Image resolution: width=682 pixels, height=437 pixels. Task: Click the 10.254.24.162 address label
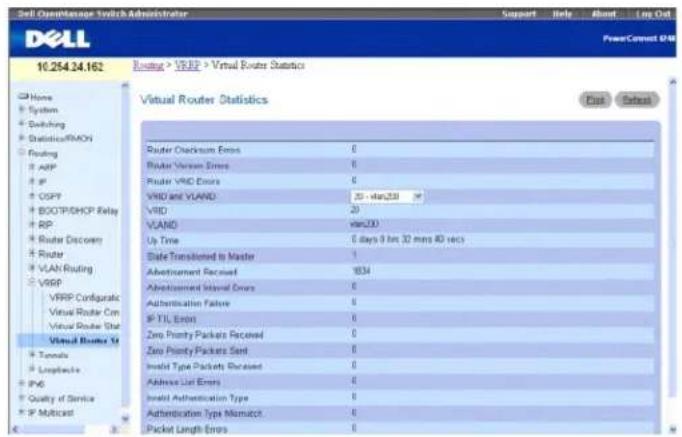click(x=70, y=67)
